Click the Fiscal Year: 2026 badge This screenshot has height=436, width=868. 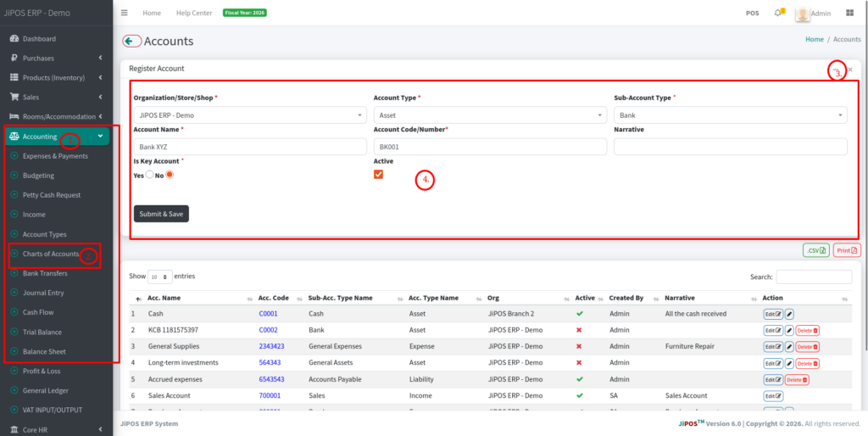pyautogui.click(x=245, y=12)
